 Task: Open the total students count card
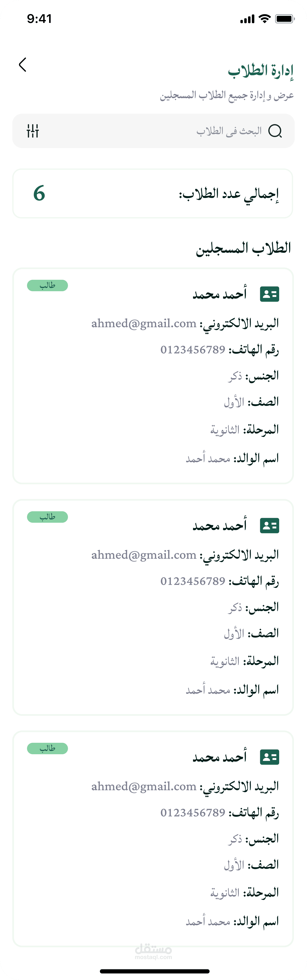click(153, 194)
